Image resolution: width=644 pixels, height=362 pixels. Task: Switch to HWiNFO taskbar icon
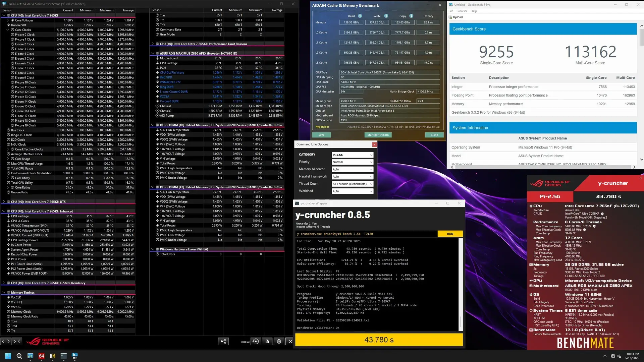[x=74, y=356]
